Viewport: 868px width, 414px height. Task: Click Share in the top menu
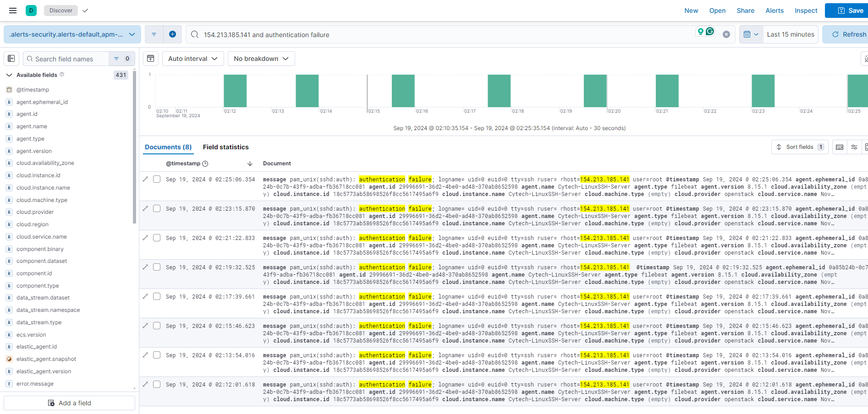[x=746, y=11]
